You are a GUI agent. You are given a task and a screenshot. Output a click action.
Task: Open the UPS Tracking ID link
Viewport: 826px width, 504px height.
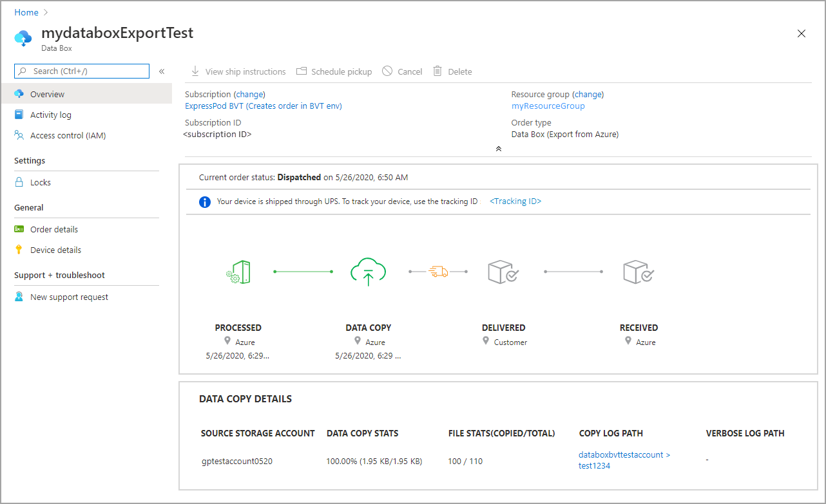click(515, 201)
